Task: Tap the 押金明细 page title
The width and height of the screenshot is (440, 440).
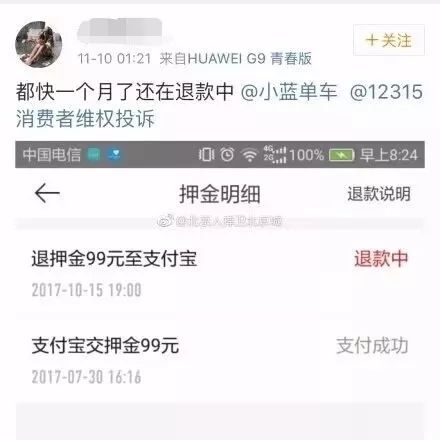Action: click(220, 194)
